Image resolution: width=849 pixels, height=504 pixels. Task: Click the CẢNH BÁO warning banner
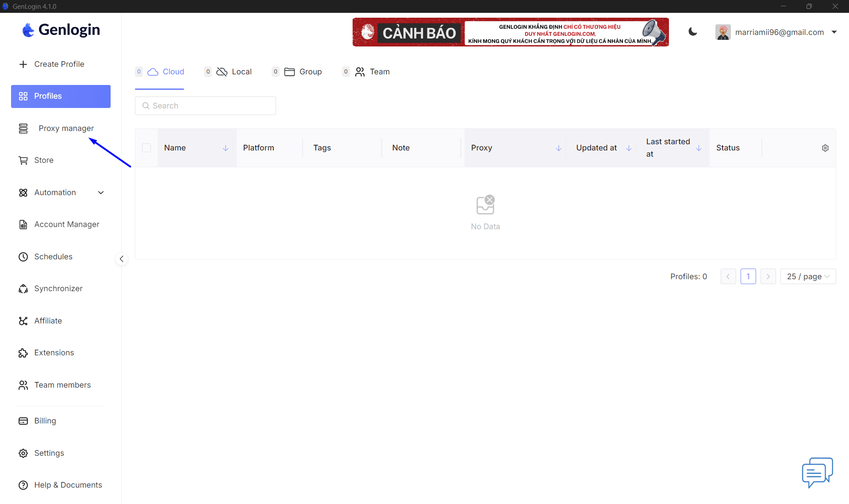[511, 32]
